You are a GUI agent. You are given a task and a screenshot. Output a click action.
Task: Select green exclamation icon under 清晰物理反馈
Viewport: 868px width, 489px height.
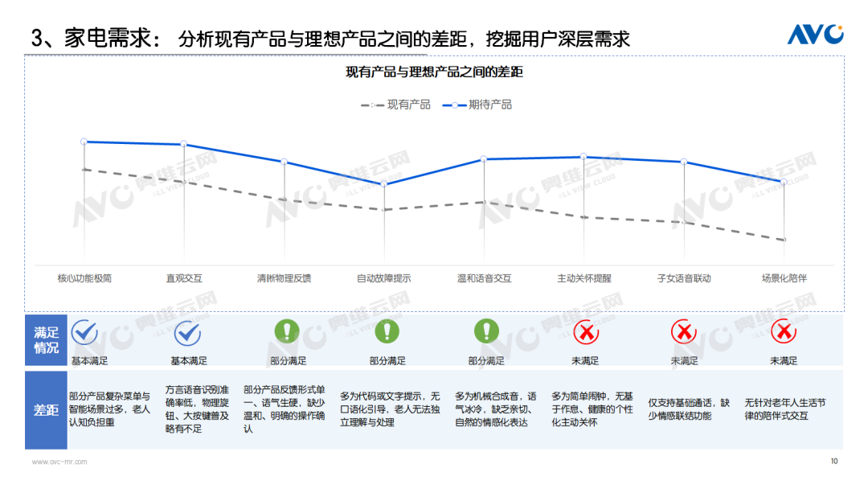(x=287, y=331)
